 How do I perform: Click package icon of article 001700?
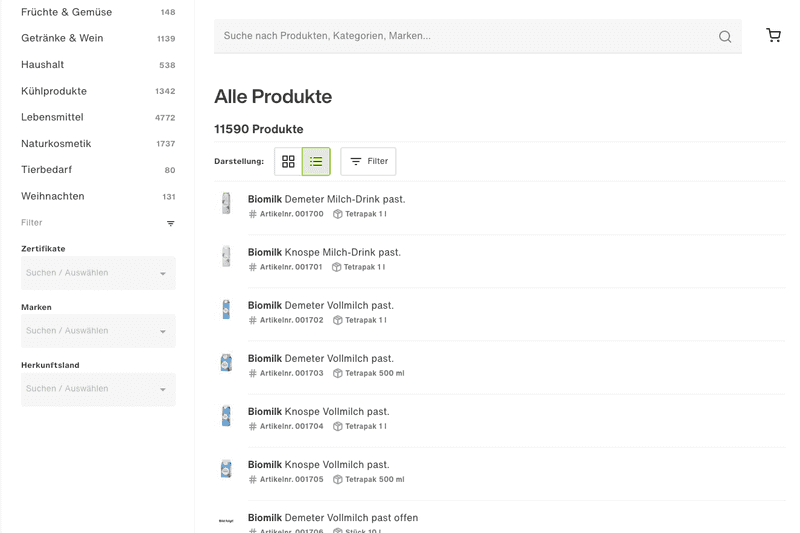(337, 214)
